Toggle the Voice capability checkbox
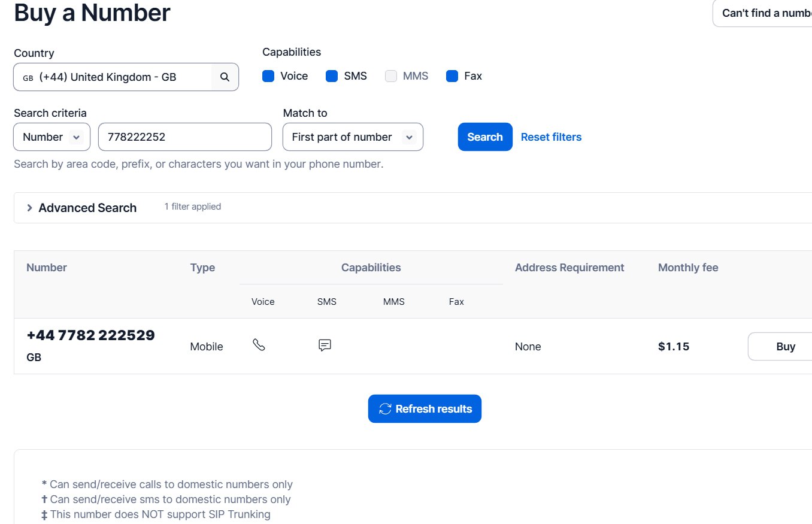Viewport: 812px width, 524px height. [268, 76]
